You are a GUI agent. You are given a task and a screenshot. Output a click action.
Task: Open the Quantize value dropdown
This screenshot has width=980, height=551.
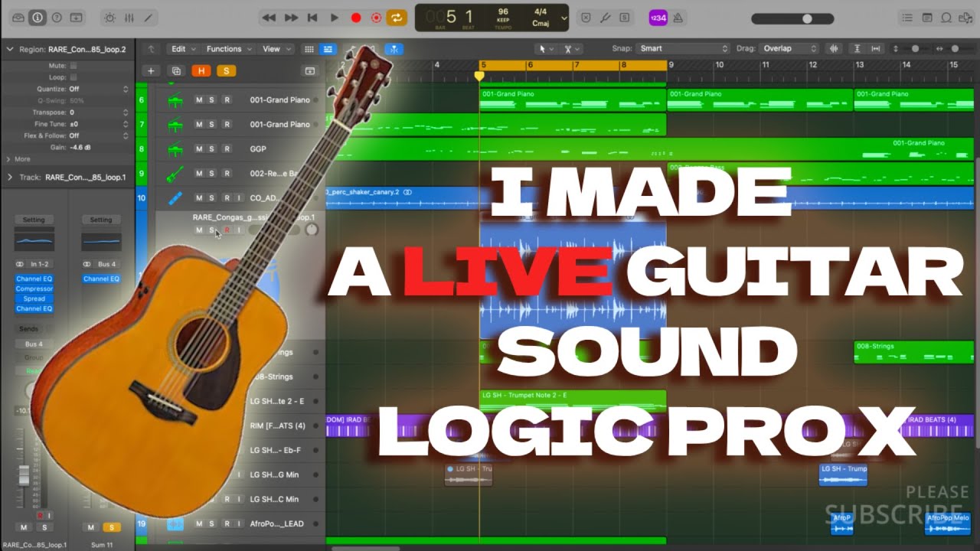[x=99, y=89]
